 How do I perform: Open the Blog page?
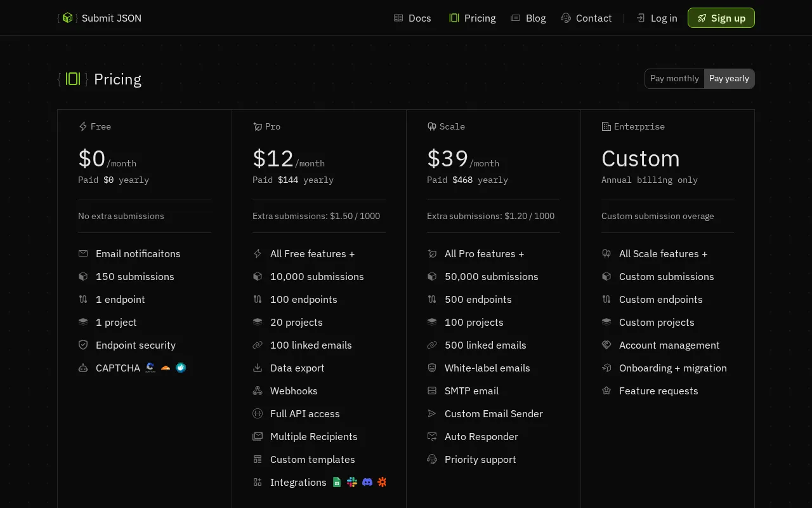click(528, 18)
